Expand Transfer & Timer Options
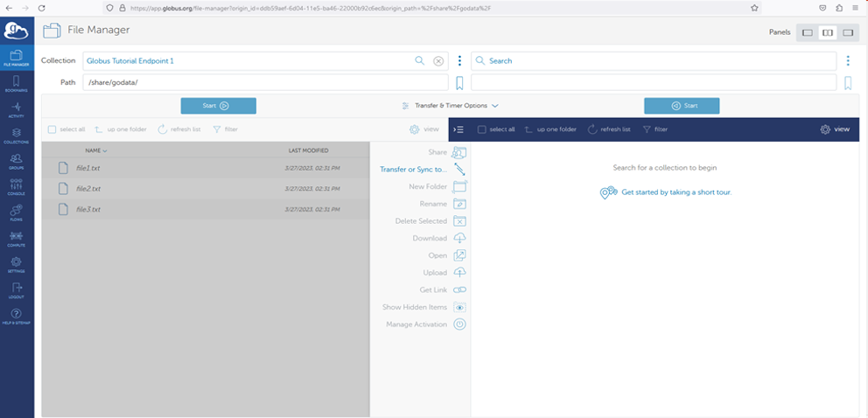The height and width of the screenshot is (418, 868). [450, 106]
